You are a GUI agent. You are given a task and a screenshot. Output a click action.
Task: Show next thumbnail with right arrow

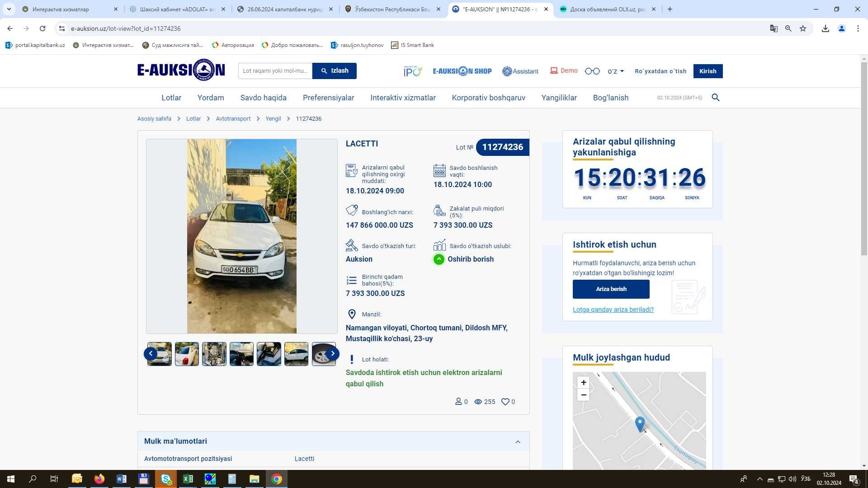click(x=333, y=354)
